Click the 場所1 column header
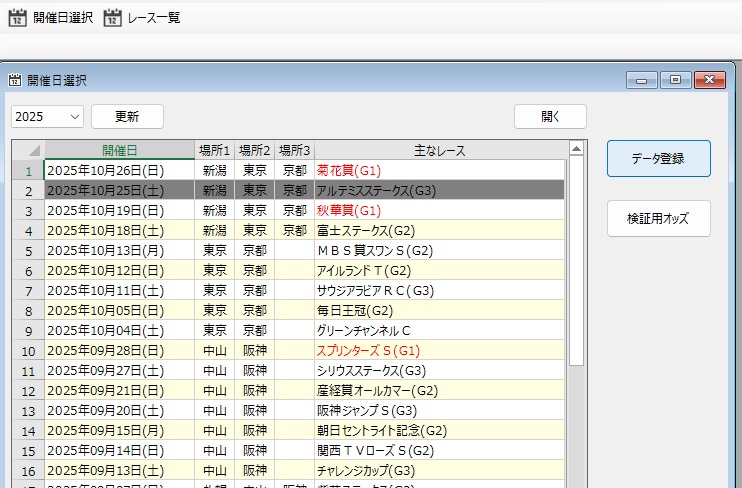This screenshot has height=488, width=742. click(x=214, y=150)
